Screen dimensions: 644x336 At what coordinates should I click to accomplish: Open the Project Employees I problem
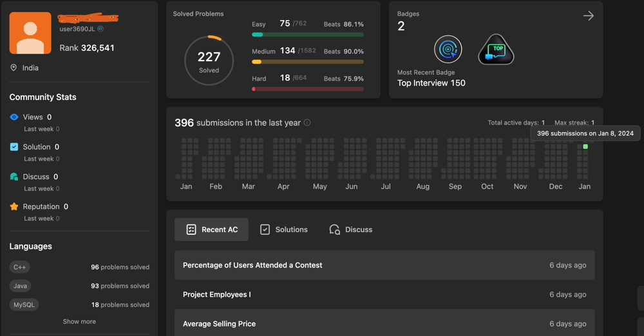pyautogui.click(x=216, y=295)
